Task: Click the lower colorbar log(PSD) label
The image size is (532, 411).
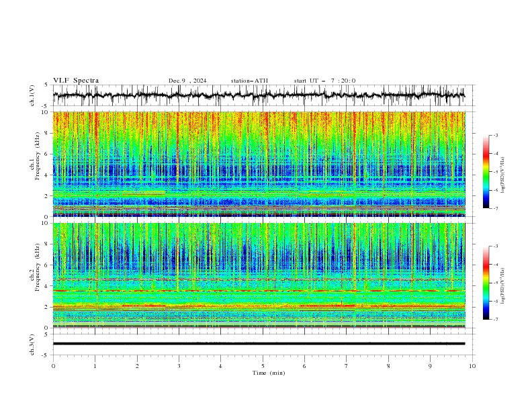Action: pos(503,285)
